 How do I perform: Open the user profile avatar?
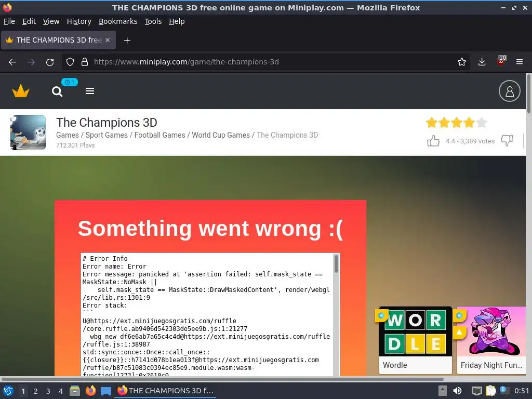(509, 91)
